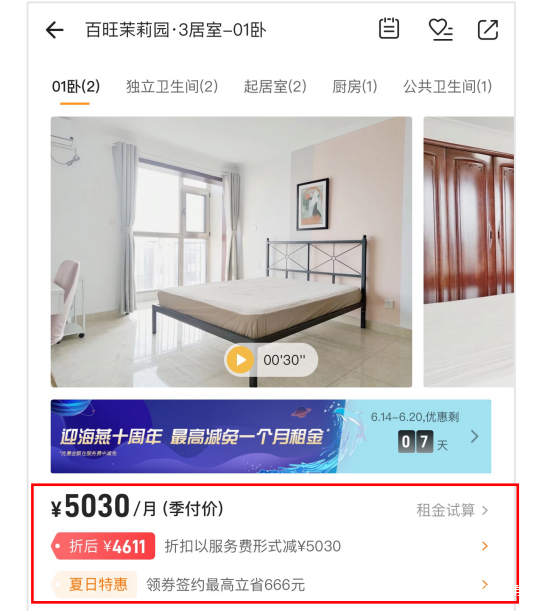
Task: Select the 01卧(2) tab
Action: click(76, 87)
